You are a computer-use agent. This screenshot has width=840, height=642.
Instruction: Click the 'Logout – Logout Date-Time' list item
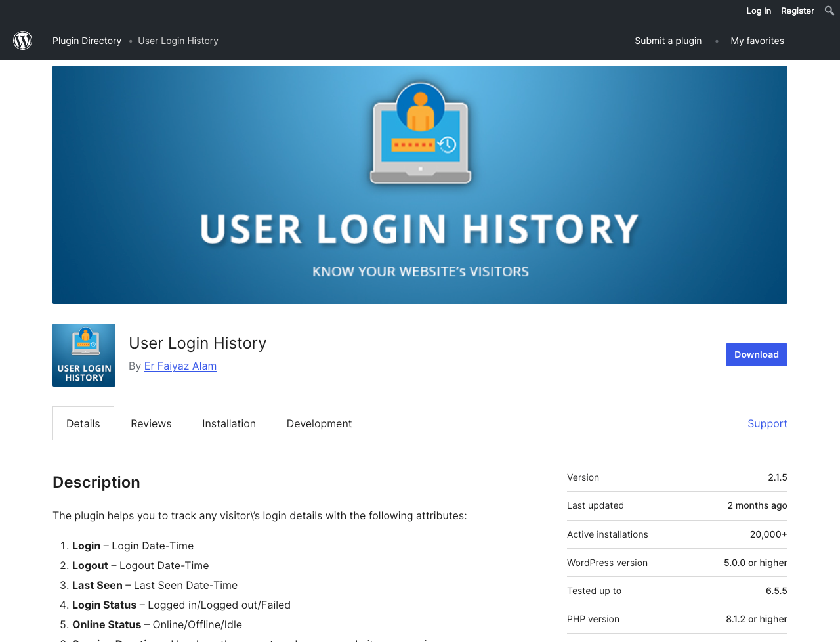pyautogui.click(x=140, y=565)
